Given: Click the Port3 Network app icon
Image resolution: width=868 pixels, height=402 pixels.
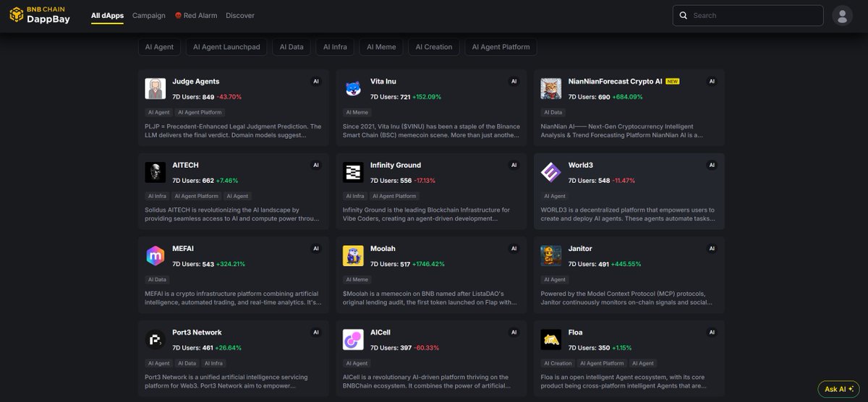Looking at the screenshot, I should coord(155,340).
